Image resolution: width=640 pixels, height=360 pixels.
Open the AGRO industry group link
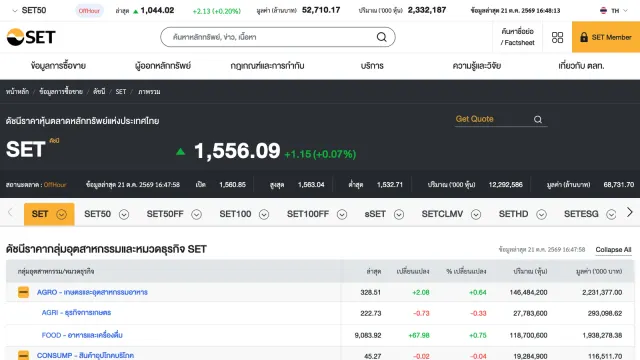[x=92, y=292]
